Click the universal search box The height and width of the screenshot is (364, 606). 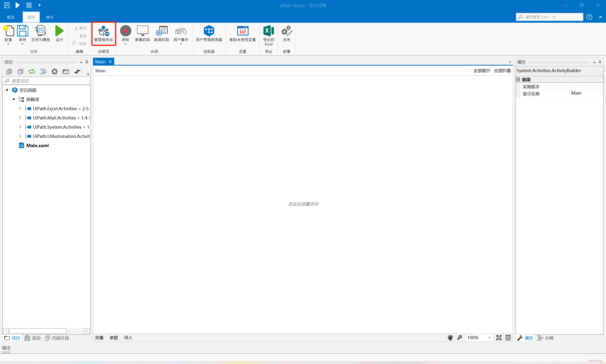(549, 17)
